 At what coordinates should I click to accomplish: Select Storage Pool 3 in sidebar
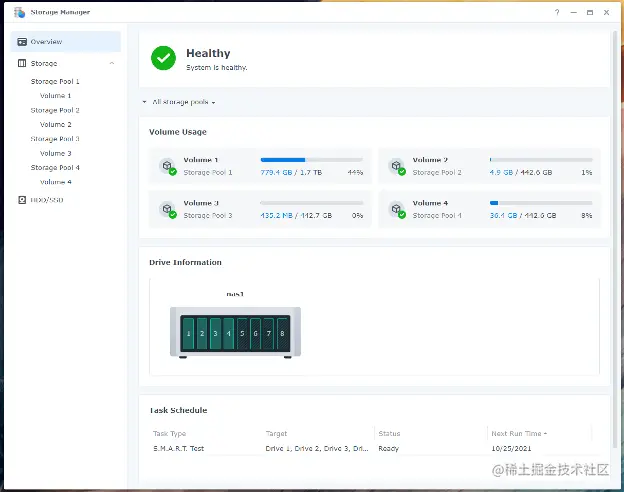pos(55,139)
